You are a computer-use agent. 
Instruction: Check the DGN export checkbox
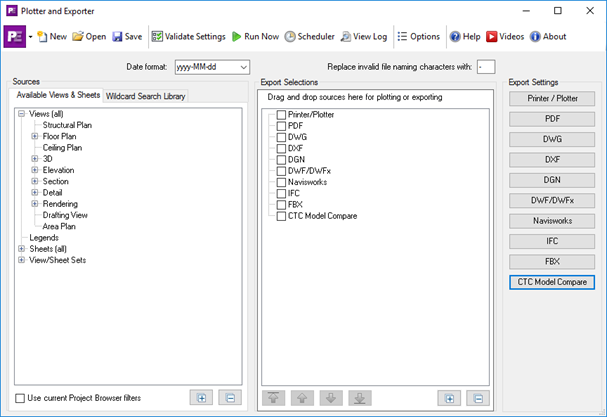pos(281,160)
